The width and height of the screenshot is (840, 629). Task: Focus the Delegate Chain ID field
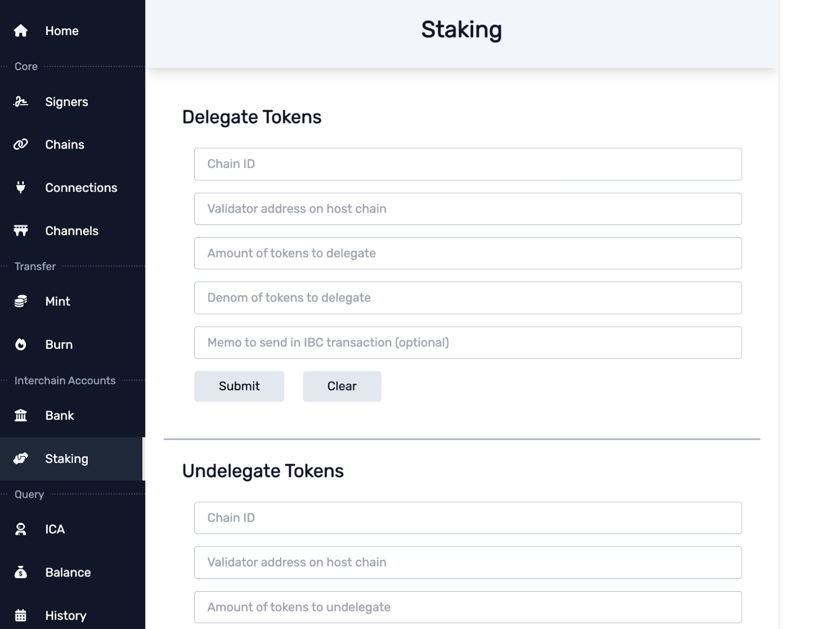(467, 164)
